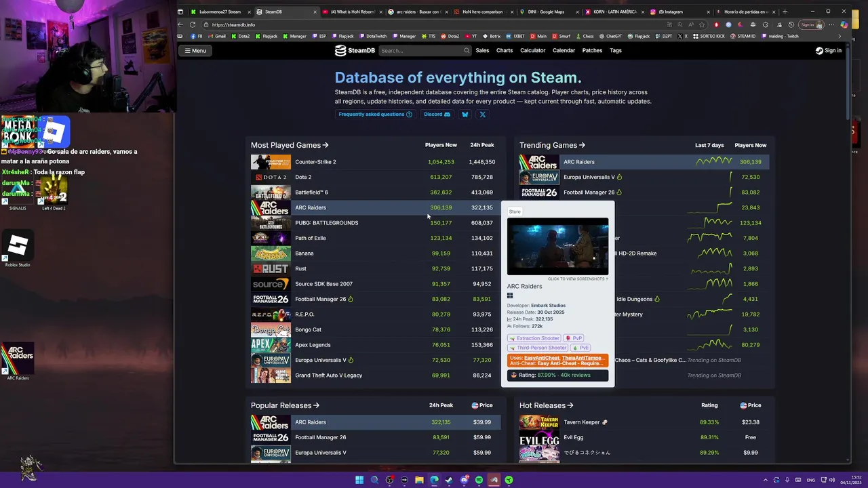
Task: Click the Extraction Shooter tag
Action: tap(534, 338)
